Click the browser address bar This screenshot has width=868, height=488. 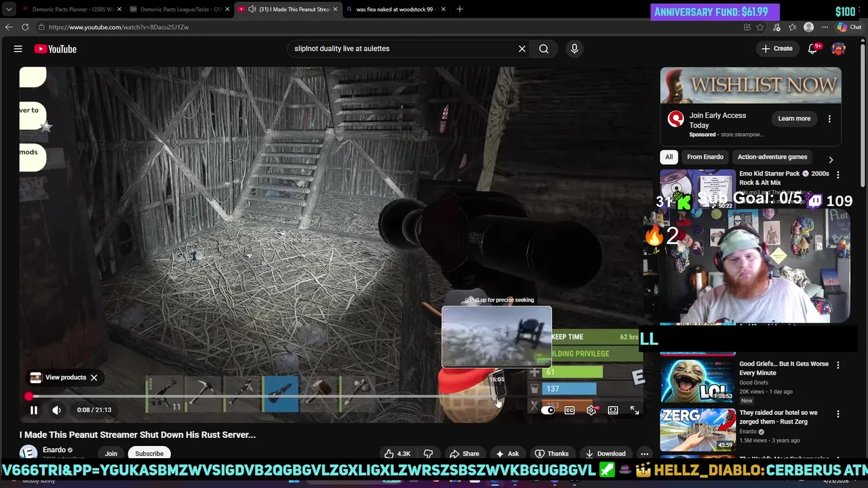(x=387, y=27)
